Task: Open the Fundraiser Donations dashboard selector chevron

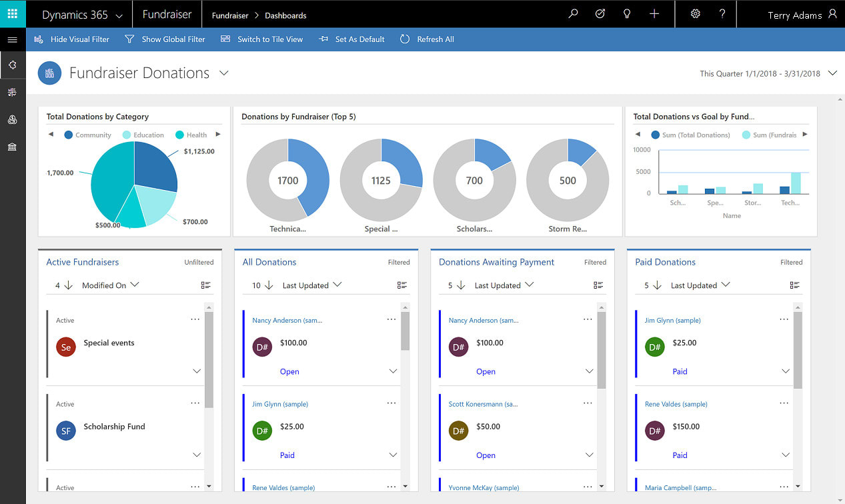Action: click(x=223, y=73)
